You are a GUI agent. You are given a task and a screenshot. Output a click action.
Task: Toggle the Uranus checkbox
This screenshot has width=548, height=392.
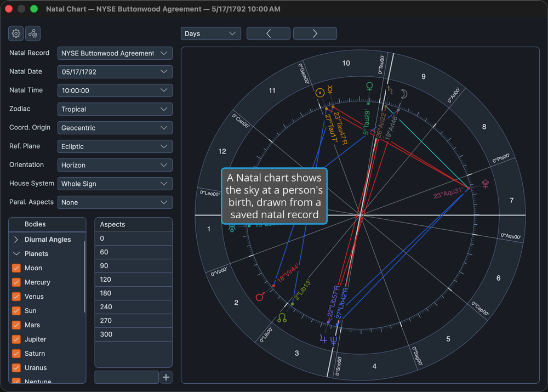click(x=16, y=368)
